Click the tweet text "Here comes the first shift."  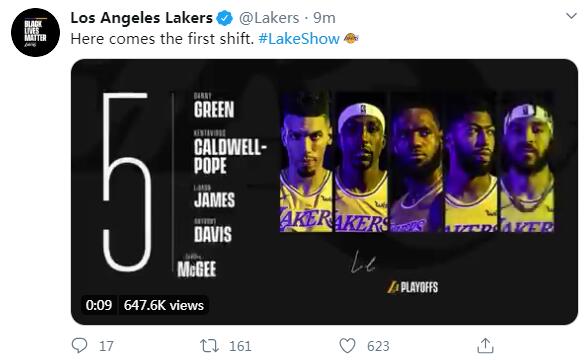[x=162, y=39]
